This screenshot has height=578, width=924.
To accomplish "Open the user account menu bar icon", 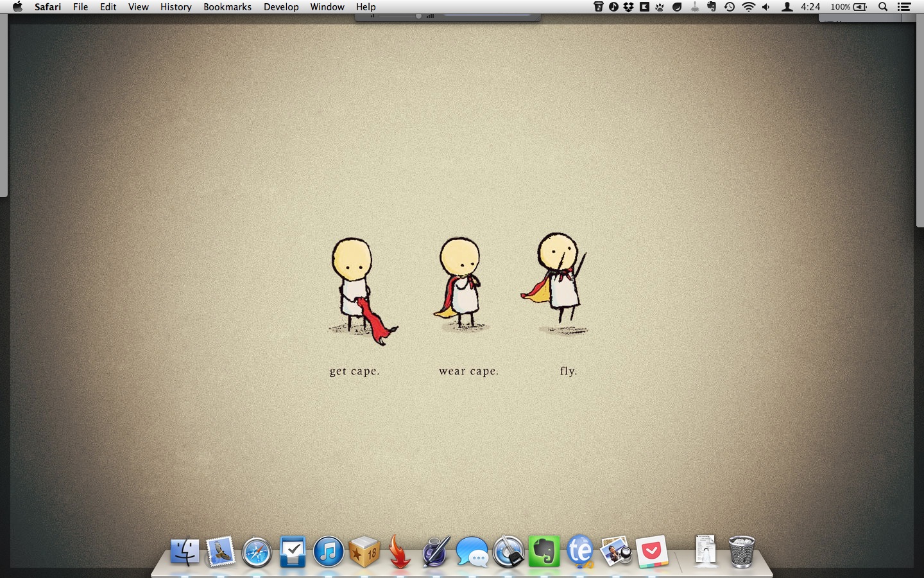I will pyautogui.click(x=787, y=7).
